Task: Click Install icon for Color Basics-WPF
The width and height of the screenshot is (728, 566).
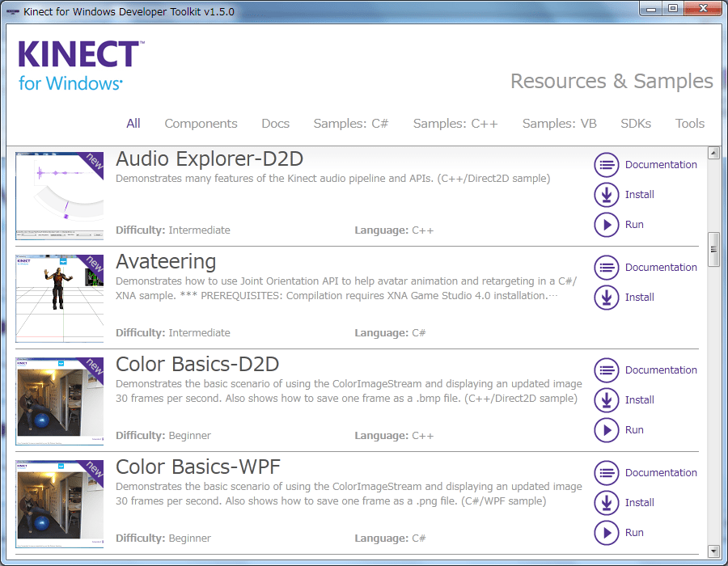Action: [607, 503]
